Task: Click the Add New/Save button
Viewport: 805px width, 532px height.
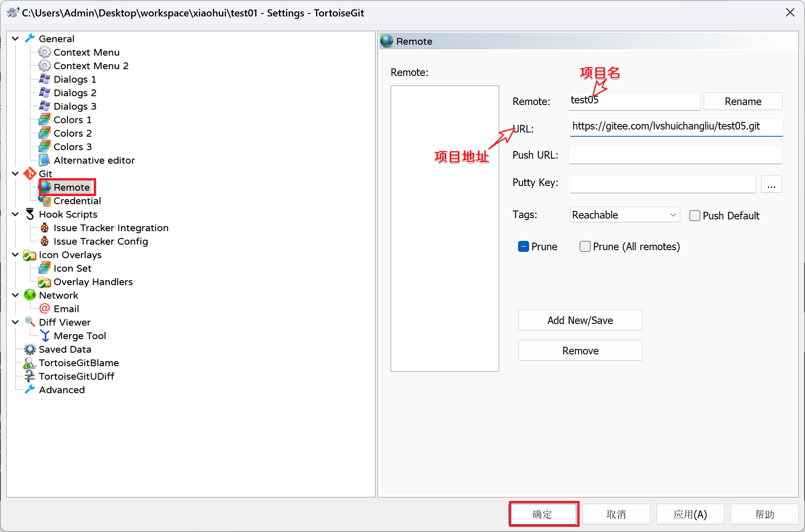Action: [580, 320]
